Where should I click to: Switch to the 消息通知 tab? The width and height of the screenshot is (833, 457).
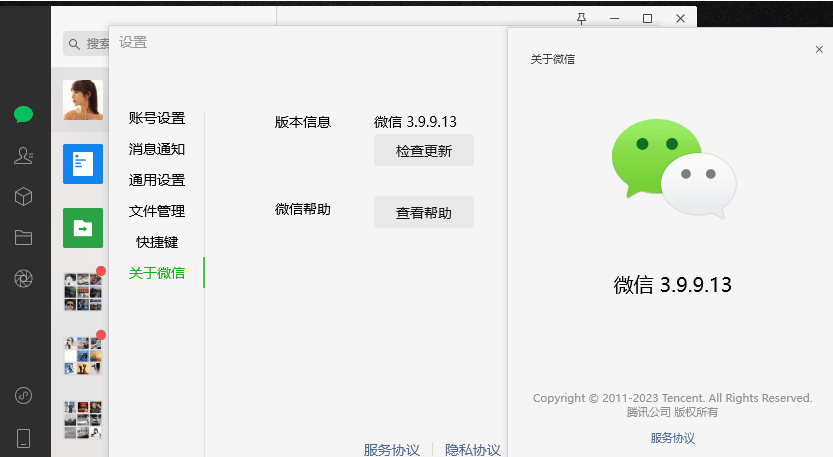pos(157,149)
